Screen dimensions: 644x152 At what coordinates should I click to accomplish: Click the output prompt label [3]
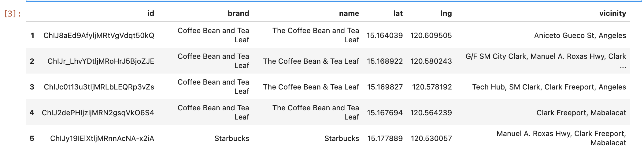(x=12, y=13)
